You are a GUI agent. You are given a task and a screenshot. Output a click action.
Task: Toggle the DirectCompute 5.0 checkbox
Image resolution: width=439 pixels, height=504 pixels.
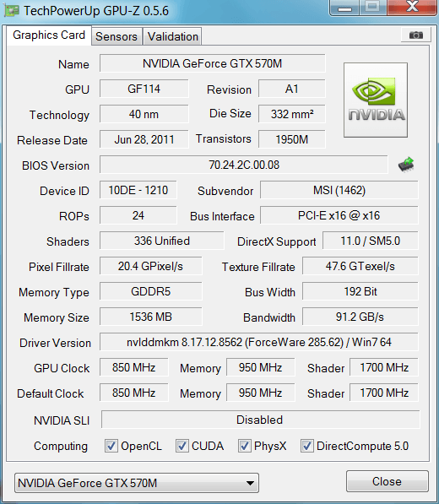[x=306, y=446]
